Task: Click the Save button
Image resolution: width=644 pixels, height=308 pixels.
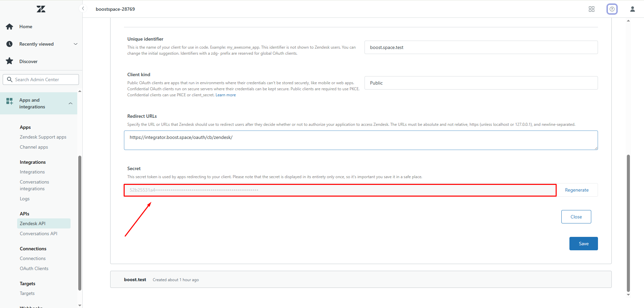Action: pyautogui.click(x=584, y=244)
